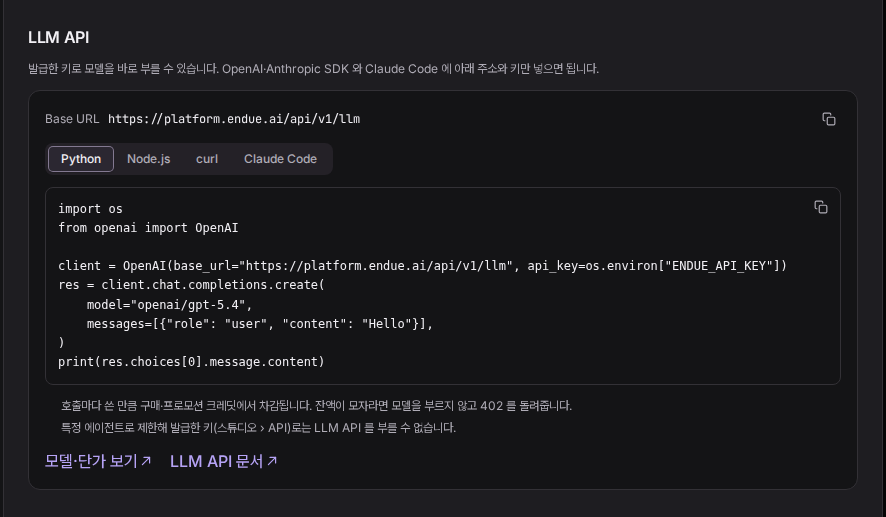Open the Claude Code tab
Screen dimensions: 886x517
tap(280, 159)
